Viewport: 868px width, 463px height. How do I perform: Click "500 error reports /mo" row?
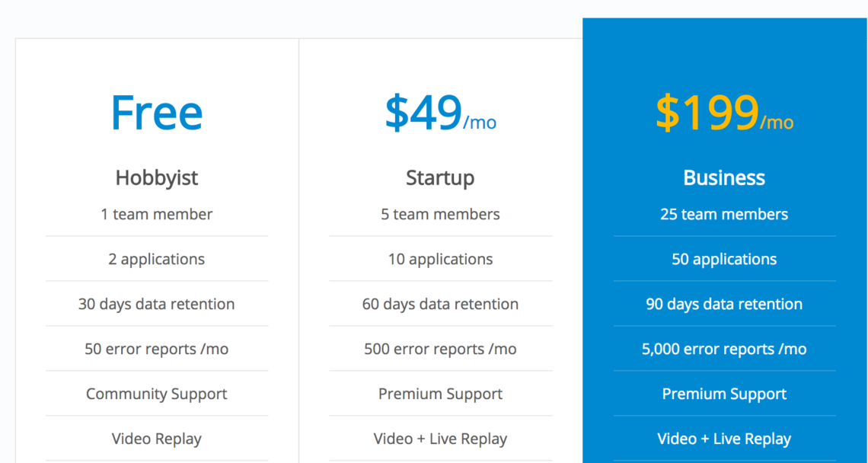tap(440, 349)
